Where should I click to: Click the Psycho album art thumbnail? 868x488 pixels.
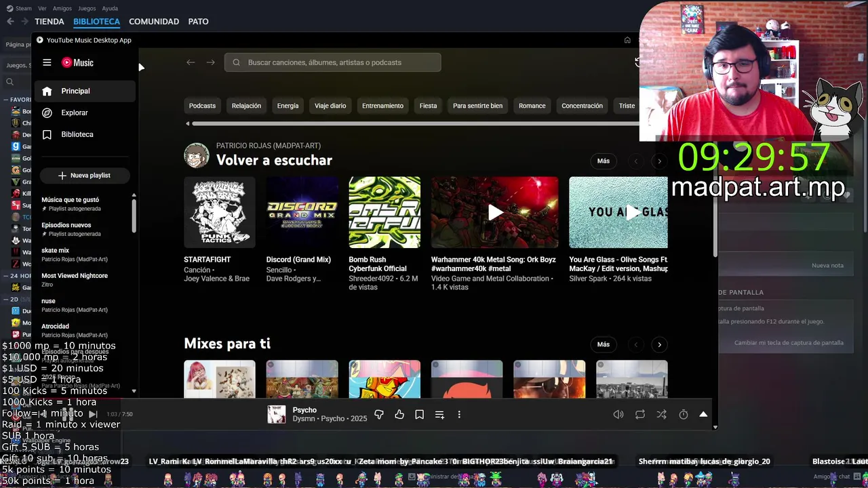click(277, 414)
